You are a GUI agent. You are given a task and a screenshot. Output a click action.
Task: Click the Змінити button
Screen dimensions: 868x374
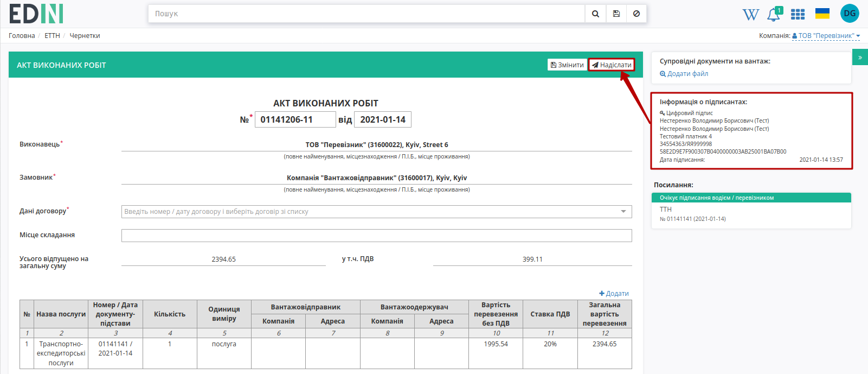point(567,65)
